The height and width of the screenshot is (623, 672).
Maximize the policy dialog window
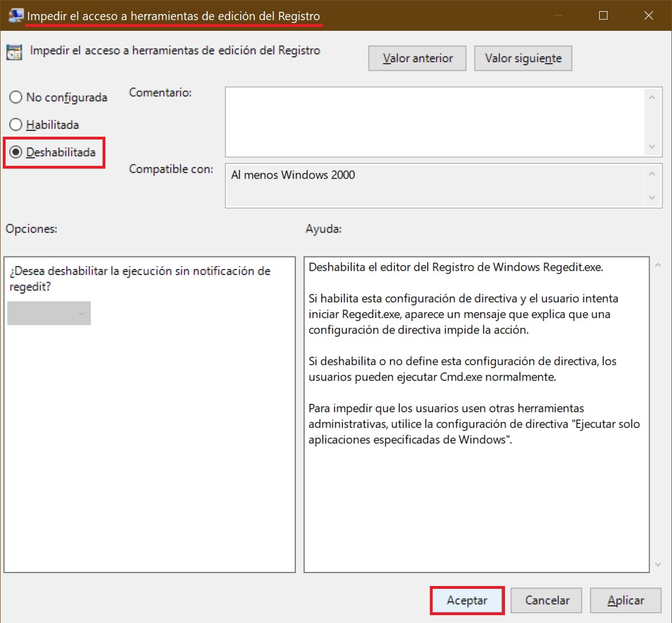click(x=603, y=15)
